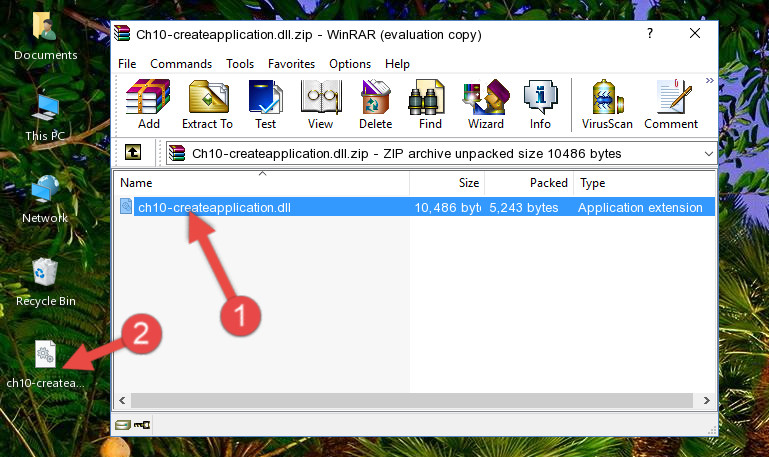This screenshot has width=769, height=457.
Task: Click horizontal scrollbar right arrow
Action: pos(706,401)
